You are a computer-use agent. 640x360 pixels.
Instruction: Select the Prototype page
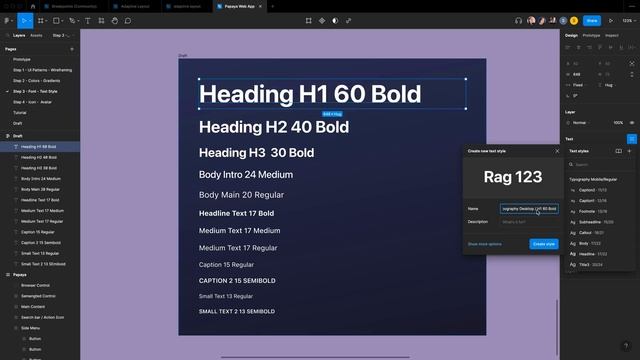coord(22,60)
